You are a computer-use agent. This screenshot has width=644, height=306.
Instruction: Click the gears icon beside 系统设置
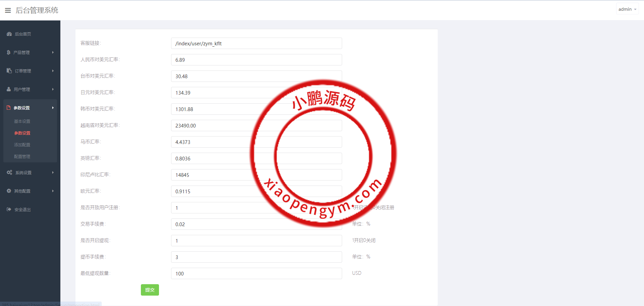click(9, 172)
